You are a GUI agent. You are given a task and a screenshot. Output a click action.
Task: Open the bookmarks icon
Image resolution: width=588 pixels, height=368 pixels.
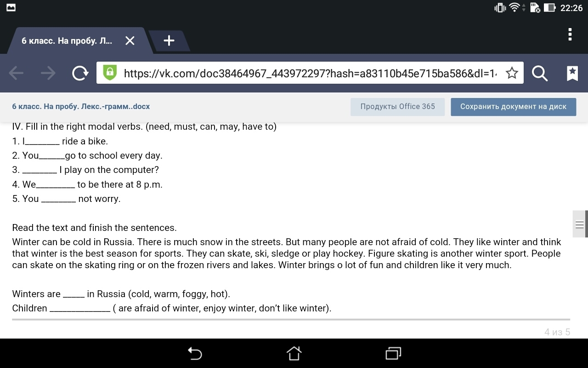(x=572, y=73)
